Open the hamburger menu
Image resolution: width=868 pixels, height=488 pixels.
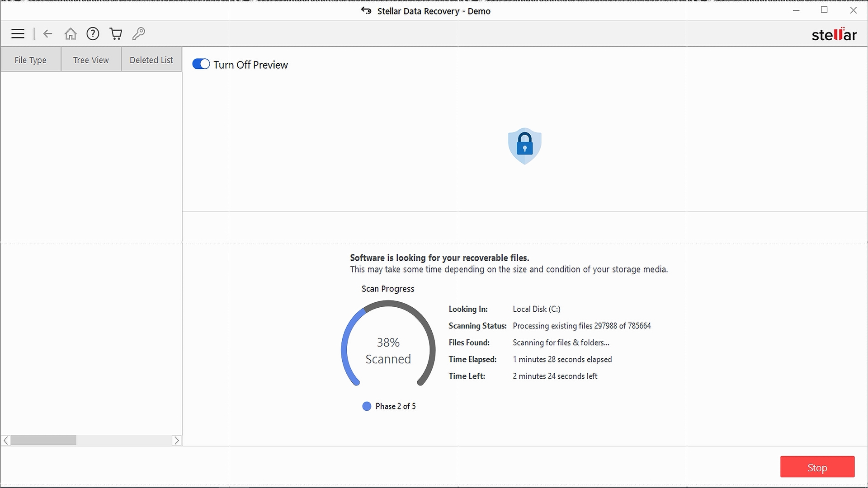(x=18, y=34)
